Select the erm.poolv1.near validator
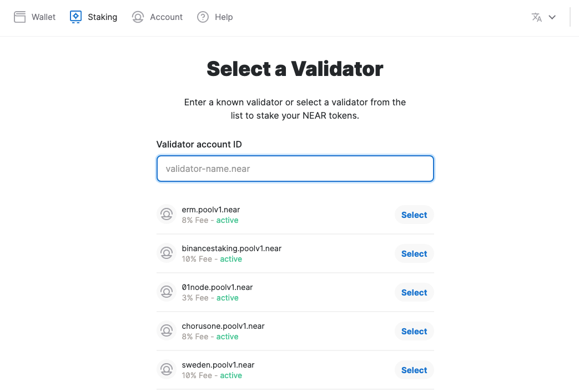This screenshot has height=392, width=579. (414, 215)
